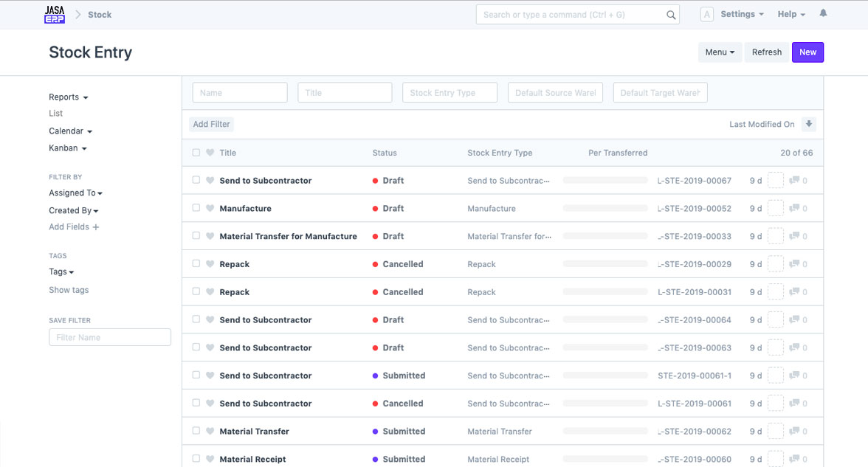The height and width of the screenshot is (467, 868).
Task: Open the Menu dropdown button
Action: tap(720, 52)
